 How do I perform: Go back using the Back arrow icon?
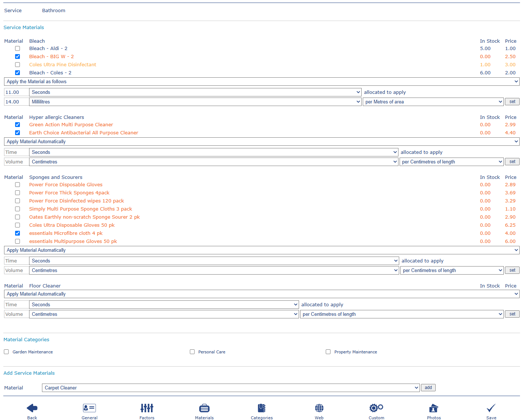[32, 408]
